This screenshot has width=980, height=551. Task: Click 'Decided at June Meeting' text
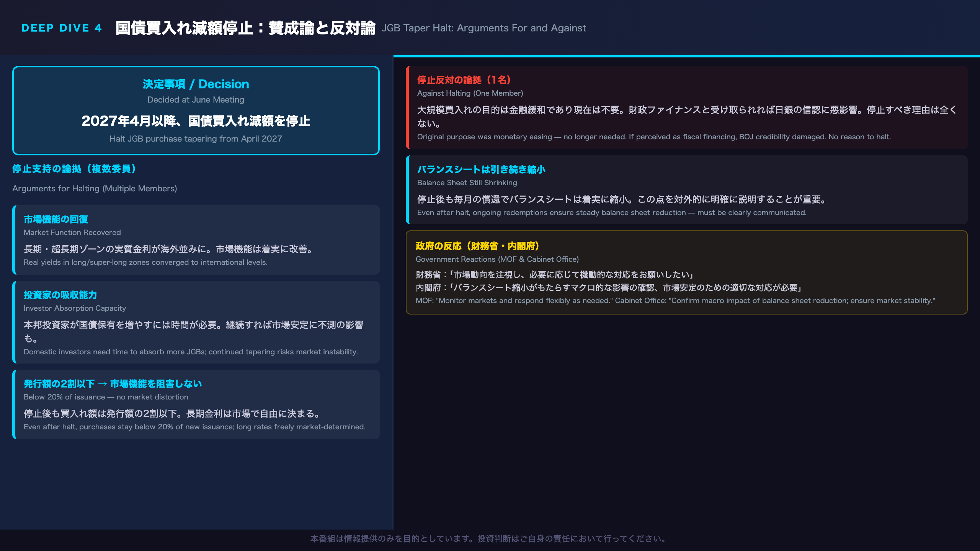pyautogui.click(x=196, y=100)
